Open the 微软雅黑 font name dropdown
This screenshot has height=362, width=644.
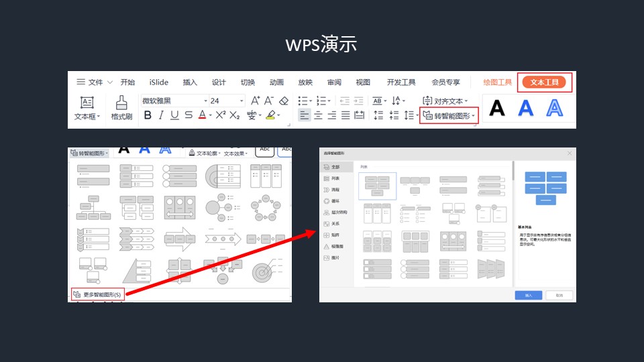click(x=206, y=101)
